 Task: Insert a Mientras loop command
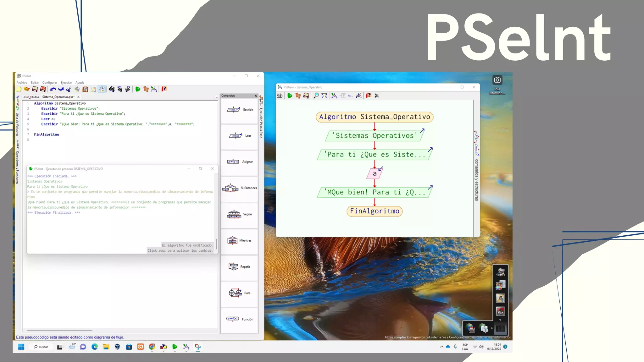[x=239, y=241]
